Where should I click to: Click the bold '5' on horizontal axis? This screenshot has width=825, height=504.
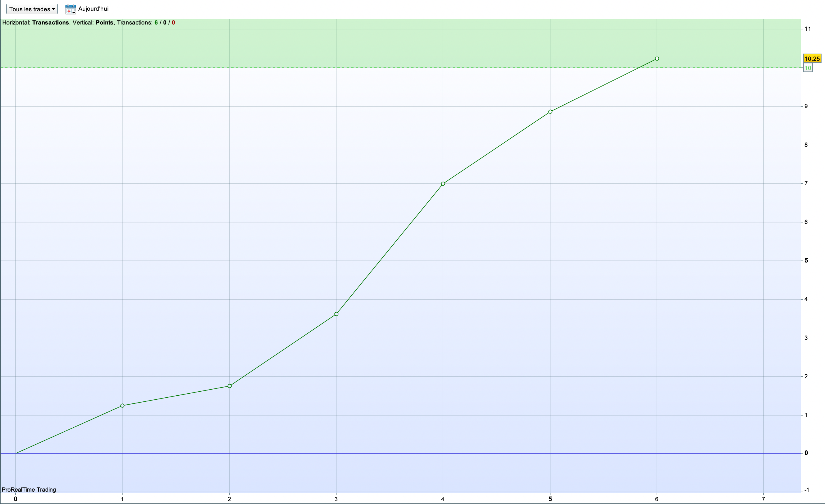[x=550, y=499]
